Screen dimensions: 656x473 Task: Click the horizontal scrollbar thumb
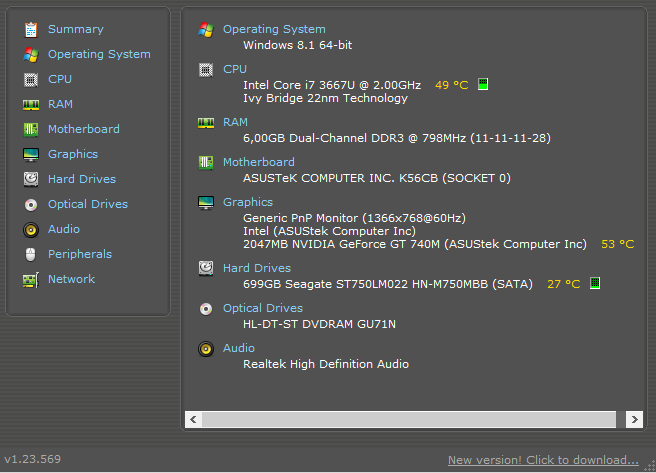pos(409,419)
